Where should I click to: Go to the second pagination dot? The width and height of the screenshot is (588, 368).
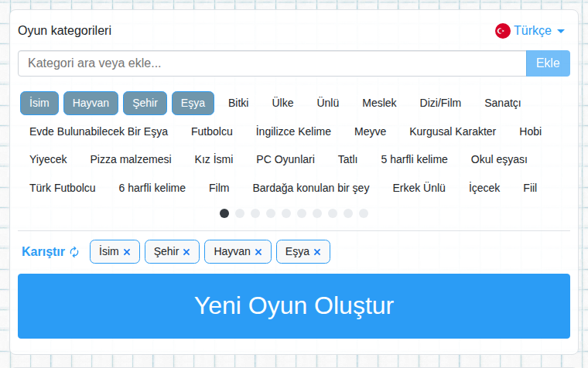[240, 213]
